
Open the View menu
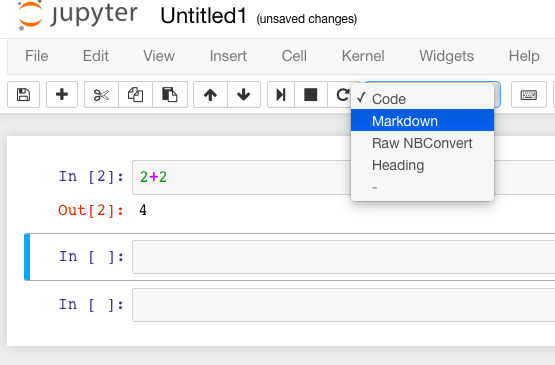click(x=159, y=56)
